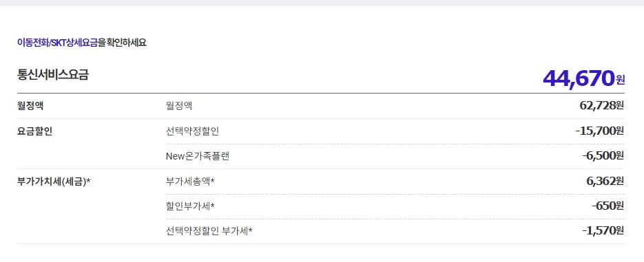
Task: Select the 부가세총액* row label
Action: pyautogui.click(x=190, y=182)
